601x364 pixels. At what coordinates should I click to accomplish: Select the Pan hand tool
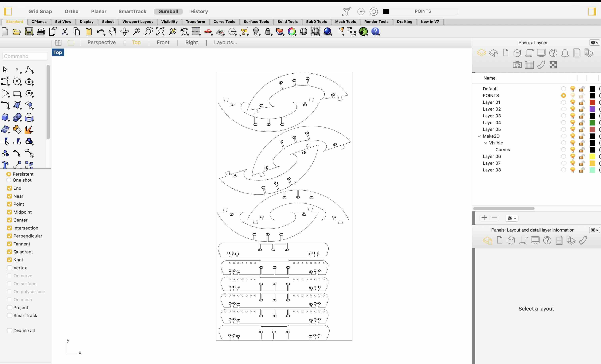pyautogui.click(x=112, y=32)
